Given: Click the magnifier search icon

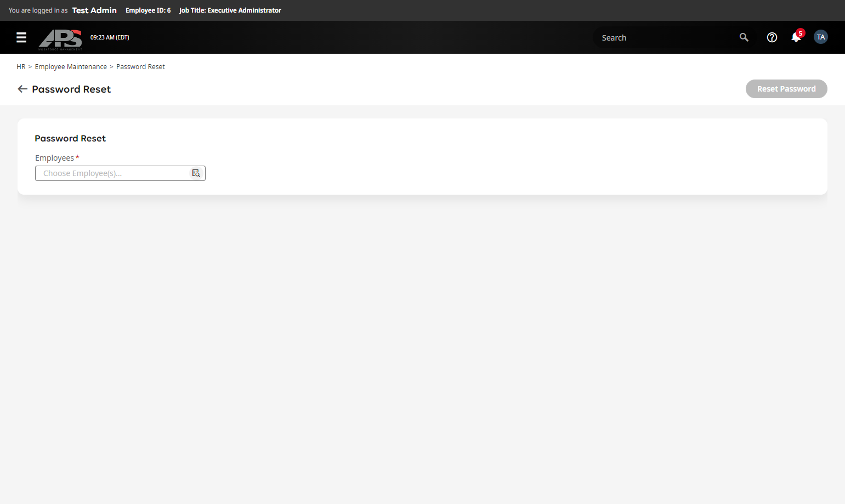Looking at the screenshot, I should click(x=744, y=37).
